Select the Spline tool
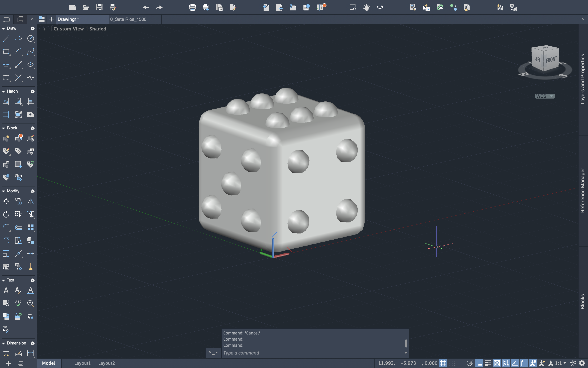The image size is (588, 368). (31, 52)
